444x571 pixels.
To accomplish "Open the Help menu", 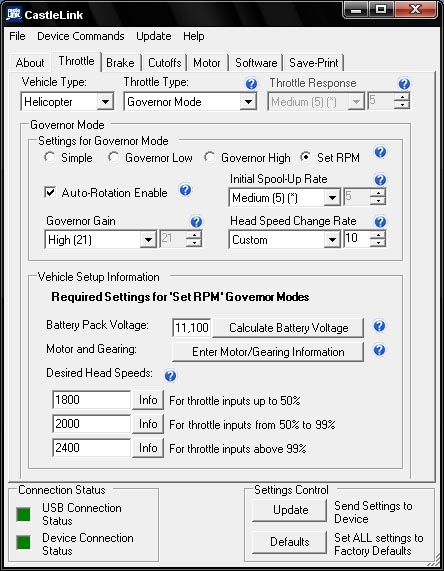I will click(193, 36).
